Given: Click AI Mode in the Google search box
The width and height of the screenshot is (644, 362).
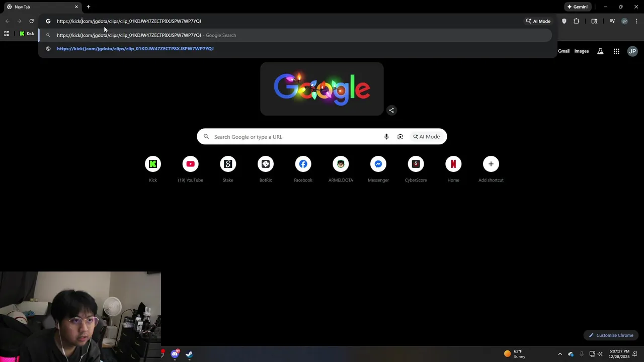Looking at the screenshot, I should [427, 137].
